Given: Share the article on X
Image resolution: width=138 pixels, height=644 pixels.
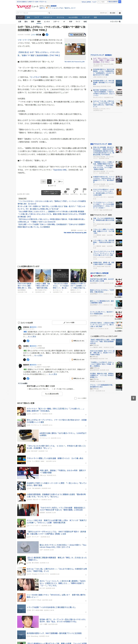Looking at the screenshot, I should tap(43, 35).
